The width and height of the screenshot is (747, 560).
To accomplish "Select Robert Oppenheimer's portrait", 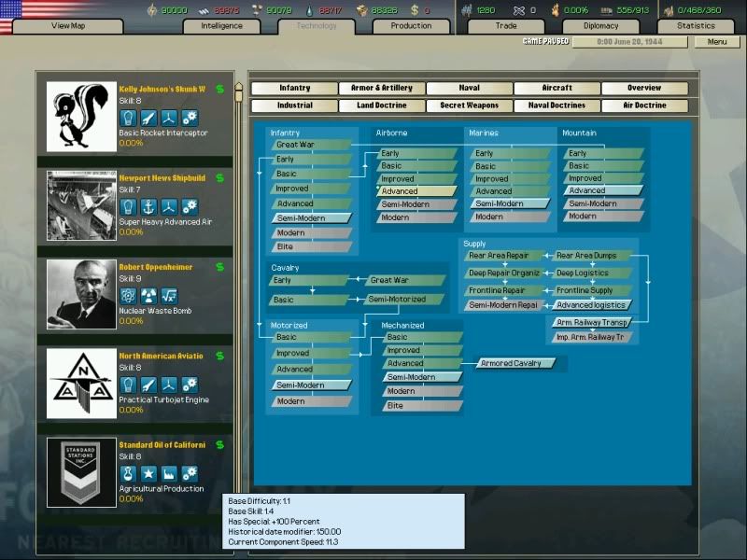I will pyautogui.click(x=81, y=294).
